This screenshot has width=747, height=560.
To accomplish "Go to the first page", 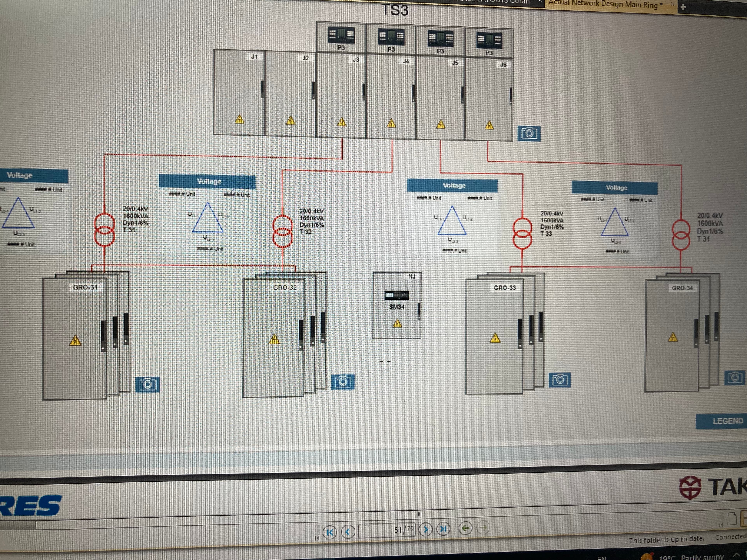I will pyautogui.click(x=330, y=532).
